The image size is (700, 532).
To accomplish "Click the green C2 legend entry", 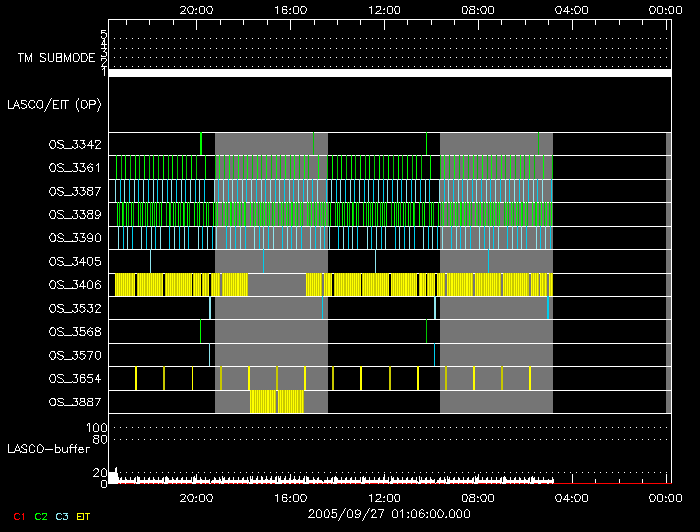I will point(41,516).
